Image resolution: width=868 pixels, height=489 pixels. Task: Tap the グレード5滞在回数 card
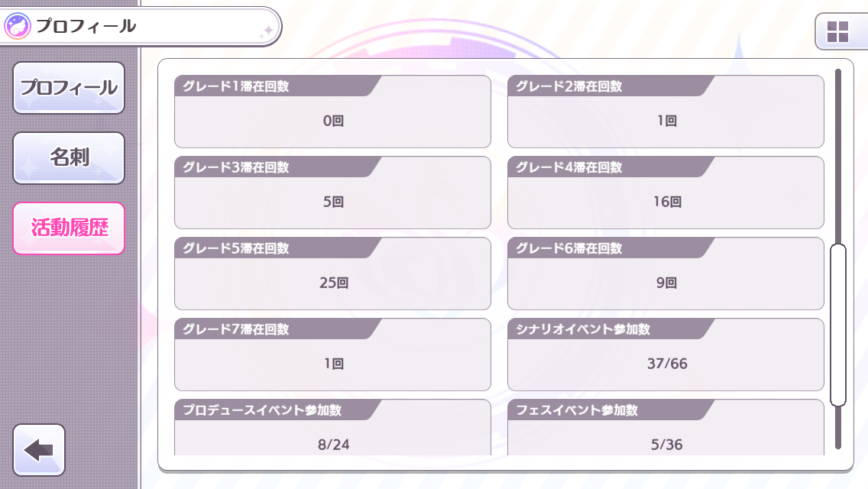tap(332, 274)
